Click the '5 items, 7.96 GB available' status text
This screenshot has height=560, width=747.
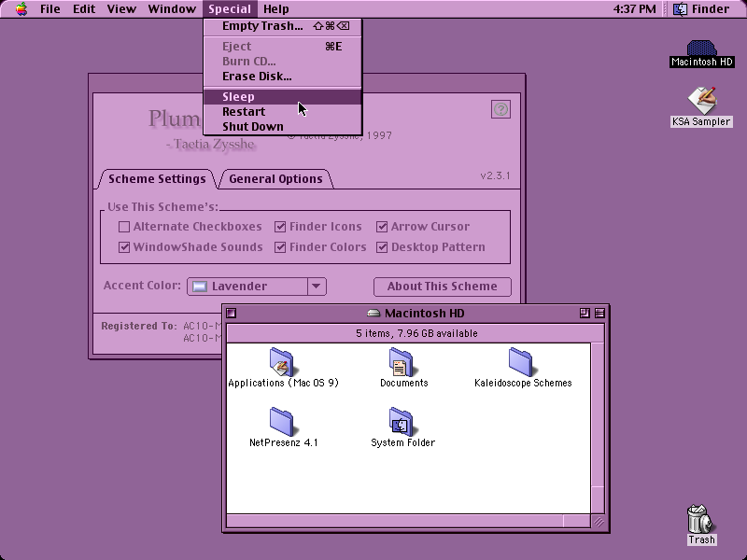click(416, 333)
